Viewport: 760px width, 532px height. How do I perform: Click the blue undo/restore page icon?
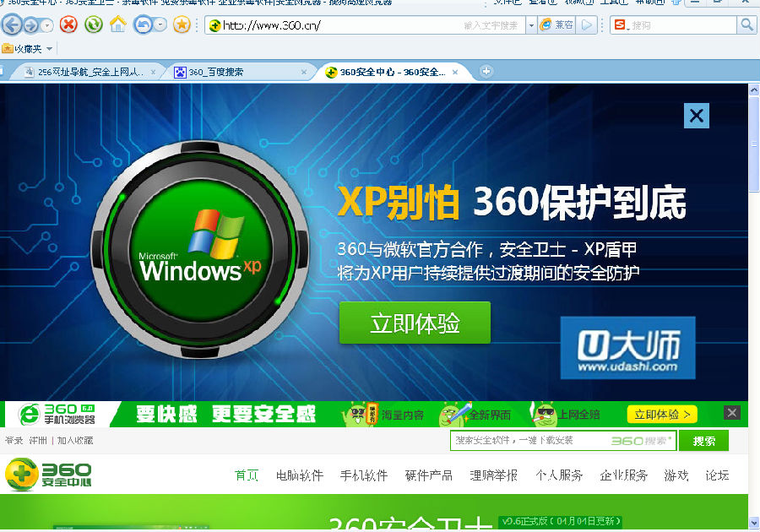click(144, 24)
